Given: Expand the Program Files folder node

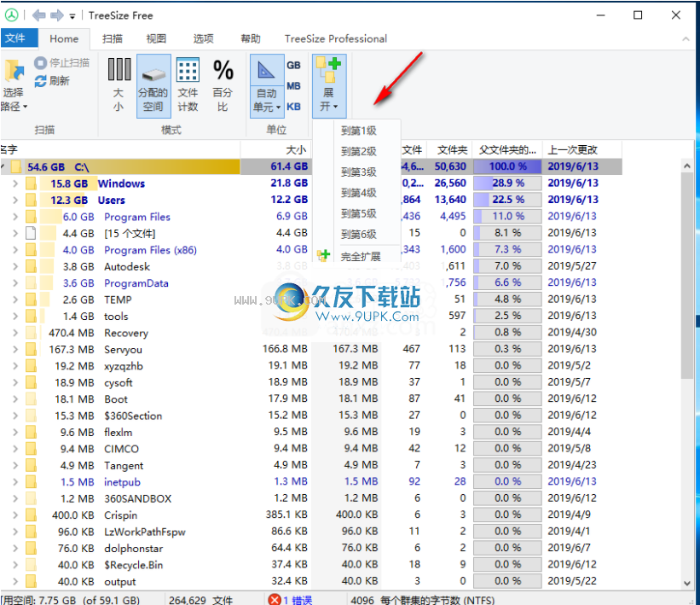Looking at the screenshot, I should tap(15, 217).
